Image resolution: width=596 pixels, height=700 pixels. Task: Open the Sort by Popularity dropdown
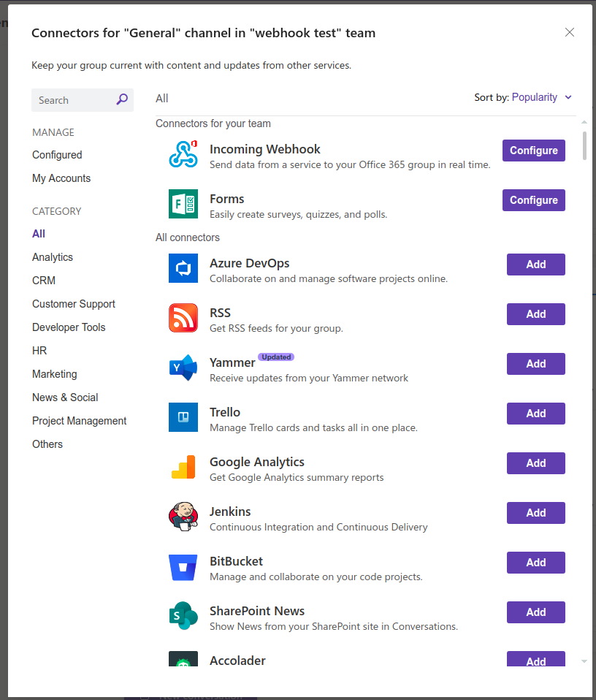[x=534, y=97]
